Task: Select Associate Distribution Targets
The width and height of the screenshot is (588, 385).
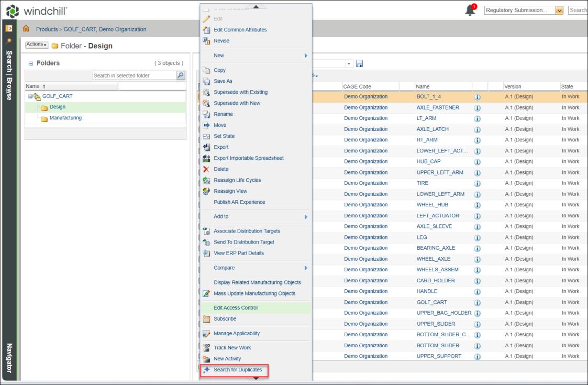Action: click(x=247, y=231)
